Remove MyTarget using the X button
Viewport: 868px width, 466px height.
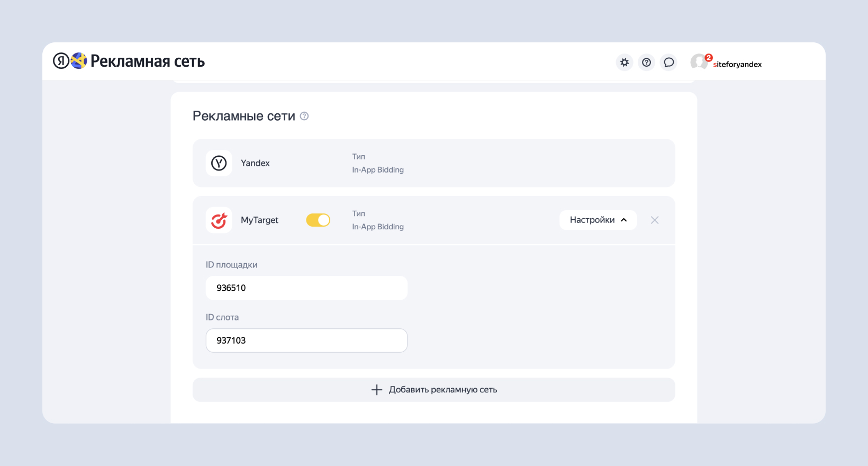point(655,220)
